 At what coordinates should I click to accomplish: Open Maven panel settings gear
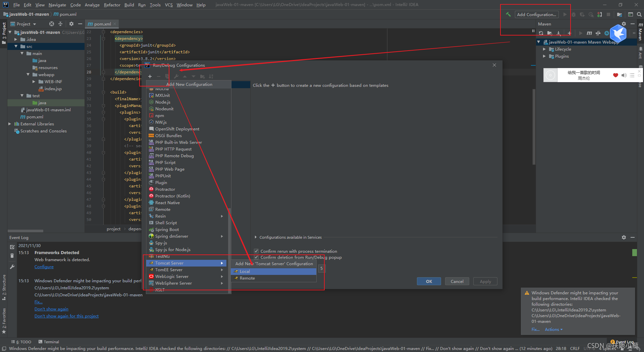click(624, 24)
